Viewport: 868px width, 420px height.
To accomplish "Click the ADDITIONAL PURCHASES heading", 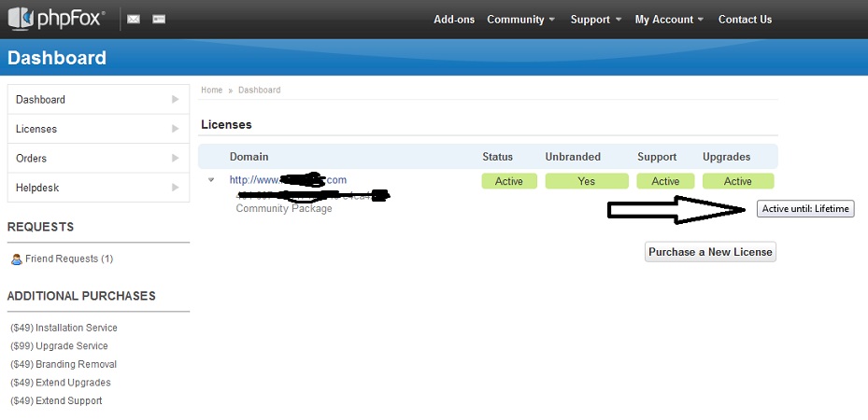I will (x=81, y=296).
